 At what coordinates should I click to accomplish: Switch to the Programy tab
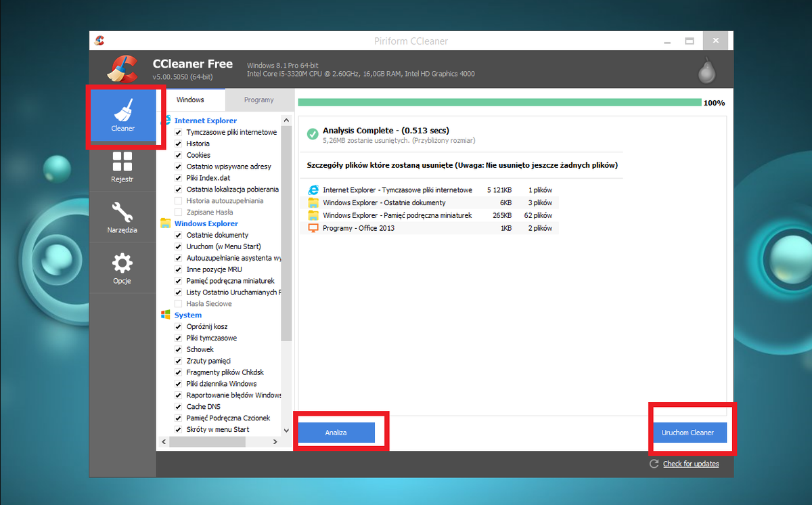click(259, 100)
